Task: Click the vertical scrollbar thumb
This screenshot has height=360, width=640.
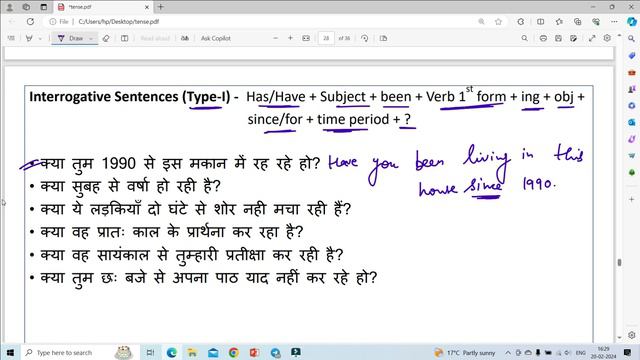Action: (x=619, y=262)
